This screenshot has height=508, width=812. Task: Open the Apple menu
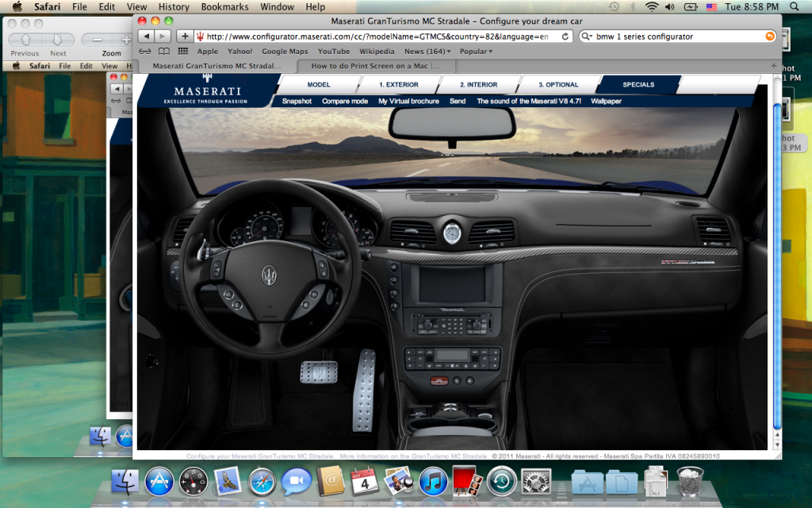click(17, 6)
